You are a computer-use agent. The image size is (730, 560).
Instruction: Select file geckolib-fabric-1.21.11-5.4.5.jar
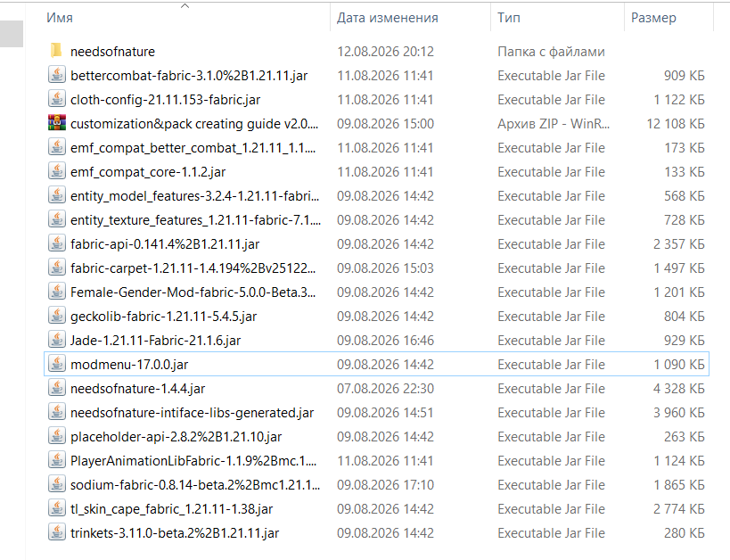coord(163,317)
